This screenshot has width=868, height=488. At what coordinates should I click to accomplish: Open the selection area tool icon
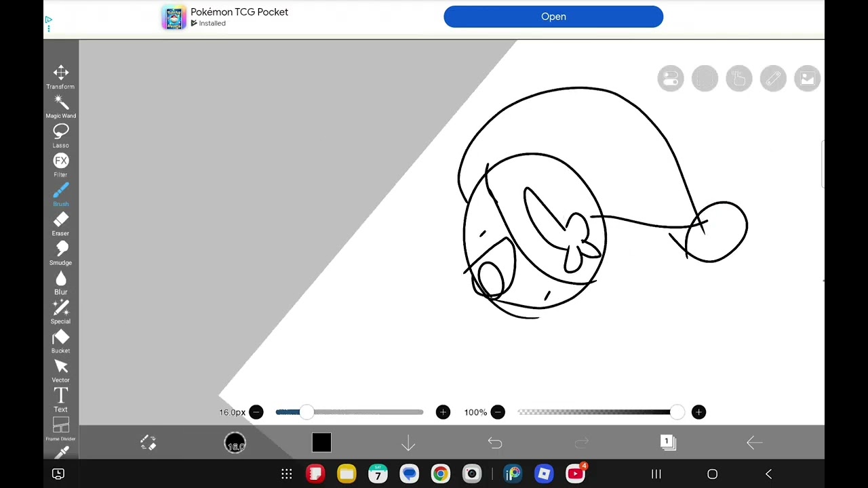tap(705, 79)
